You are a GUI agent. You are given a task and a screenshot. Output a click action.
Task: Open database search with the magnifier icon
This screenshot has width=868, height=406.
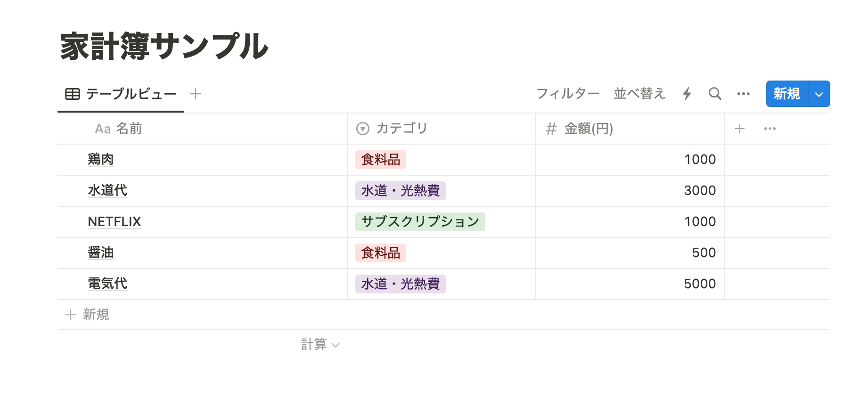click(x=715, y=94)
